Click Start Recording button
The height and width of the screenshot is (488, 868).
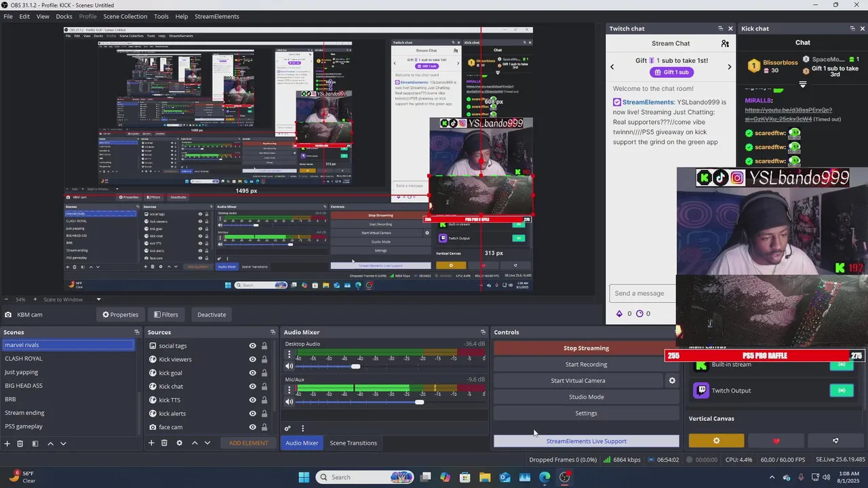(x=586, y=365)
